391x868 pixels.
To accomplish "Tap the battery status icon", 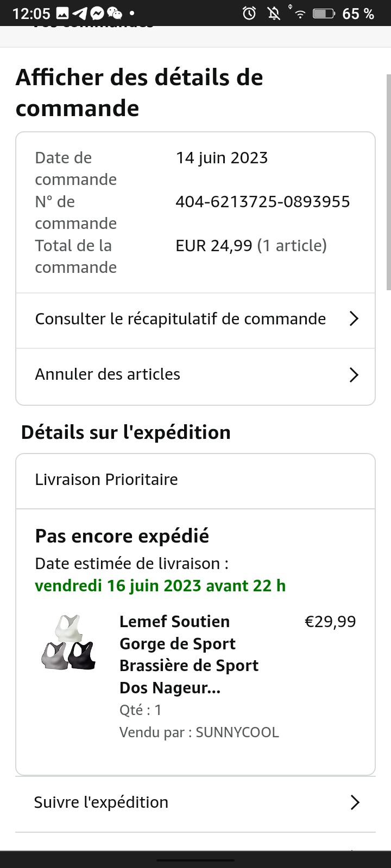I will (323, 13).
